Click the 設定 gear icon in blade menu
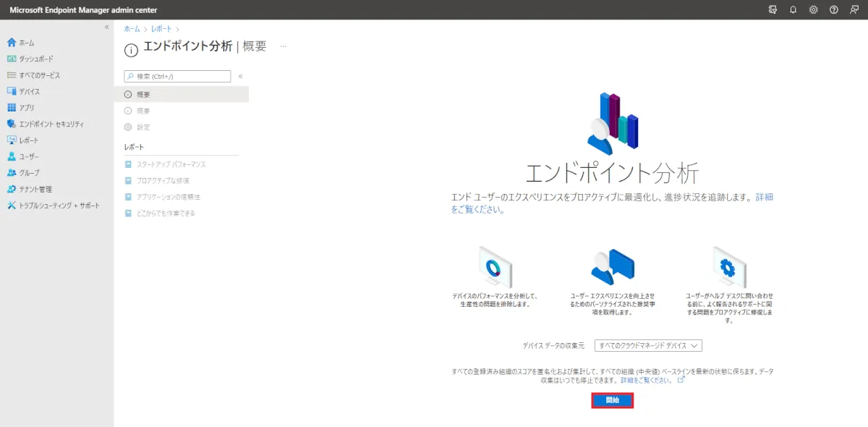 coord(128,127)
